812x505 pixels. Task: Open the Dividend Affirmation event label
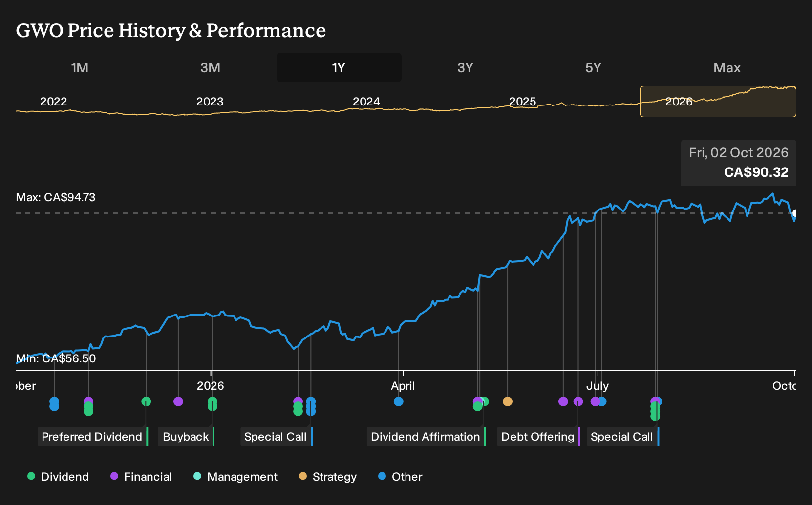point(426,437)
